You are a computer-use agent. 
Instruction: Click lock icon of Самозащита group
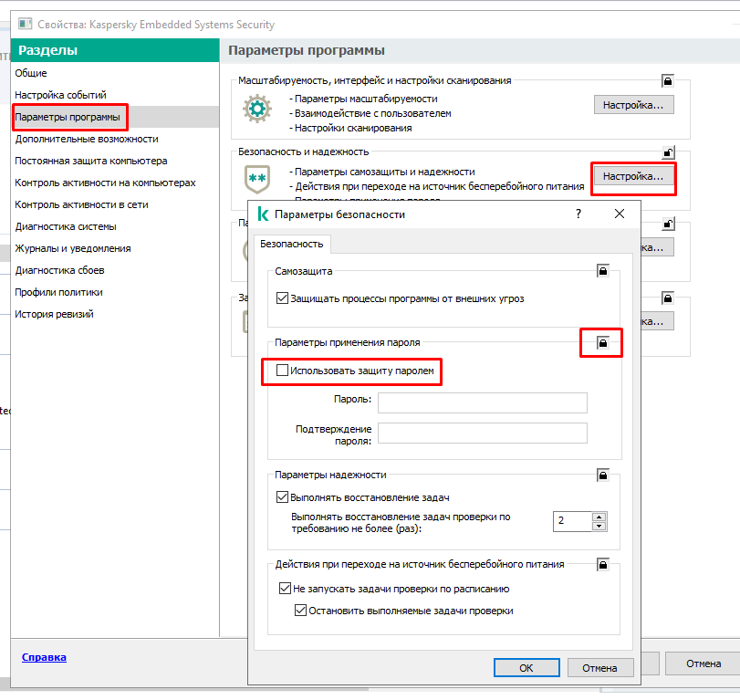click(x=602, y=271)
